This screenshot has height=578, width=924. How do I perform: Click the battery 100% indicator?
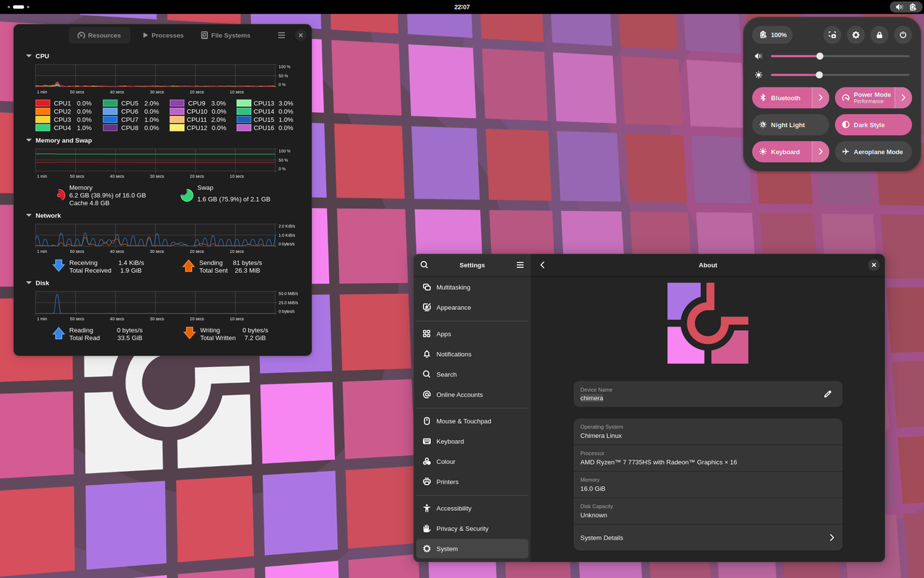(x=772, y=35)
